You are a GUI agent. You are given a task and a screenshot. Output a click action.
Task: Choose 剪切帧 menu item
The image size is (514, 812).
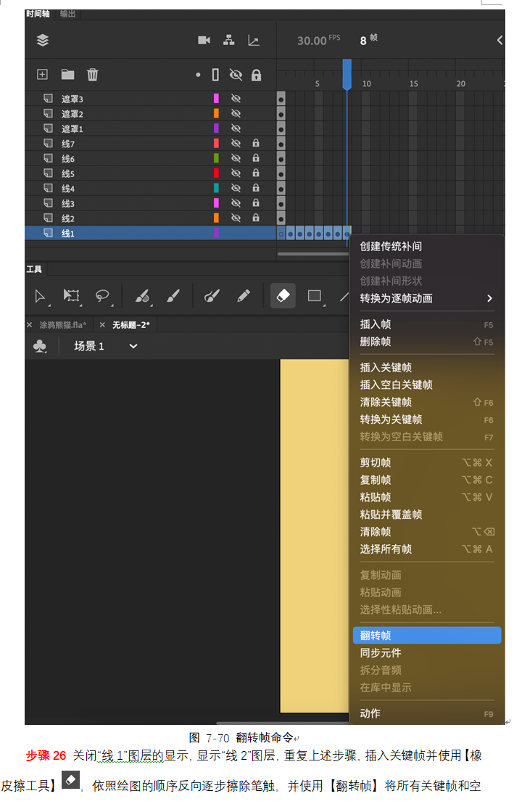click(427, 462)
